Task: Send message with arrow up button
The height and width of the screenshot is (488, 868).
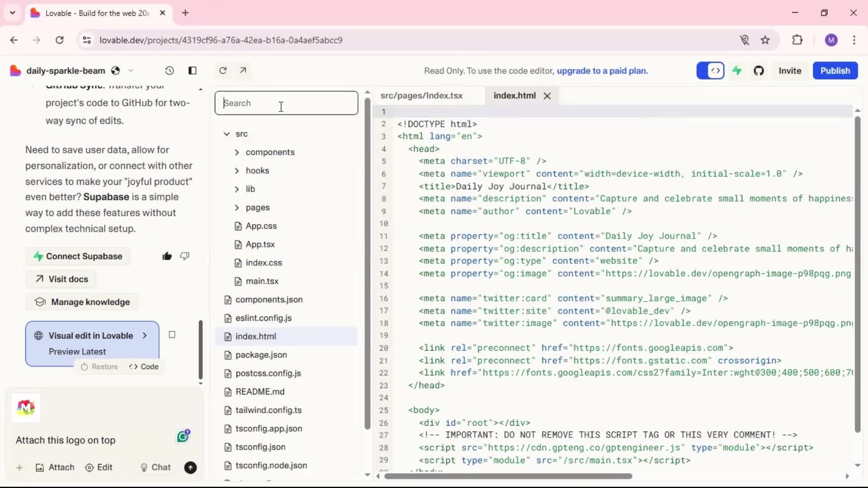Action: 190,468
